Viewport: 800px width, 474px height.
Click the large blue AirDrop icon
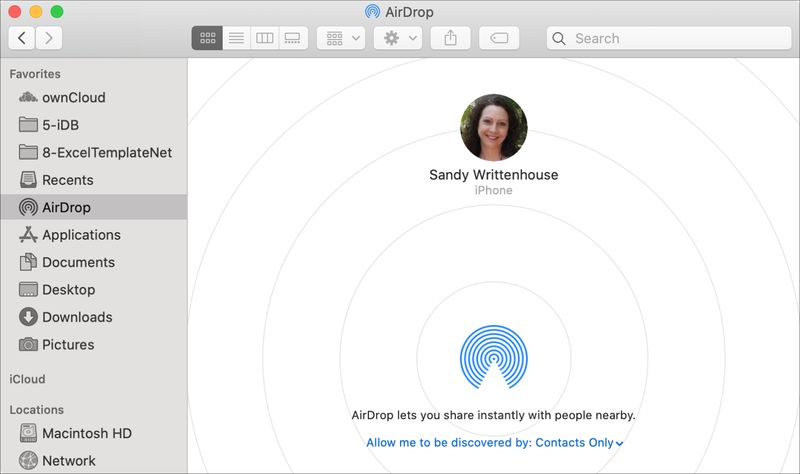pos(494,357)
